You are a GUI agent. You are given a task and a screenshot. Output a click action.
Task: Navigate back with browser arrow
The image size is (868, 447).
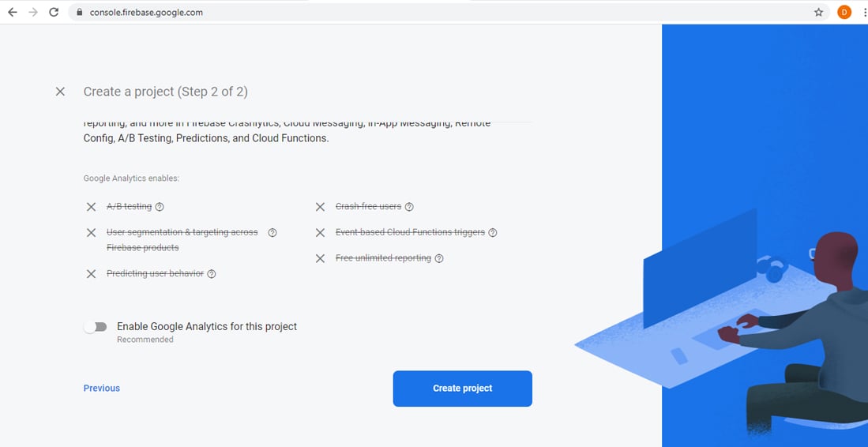tap(12, 12)
